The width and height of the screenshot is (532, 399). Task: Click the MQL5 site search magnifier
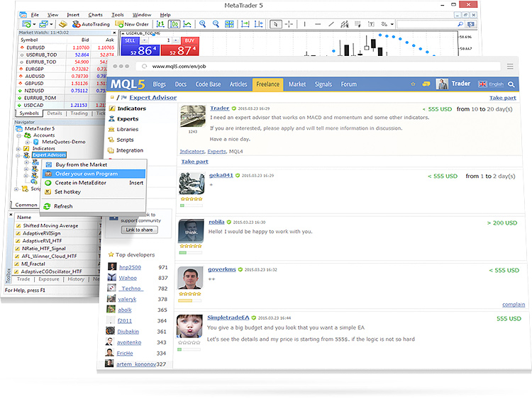511,84
